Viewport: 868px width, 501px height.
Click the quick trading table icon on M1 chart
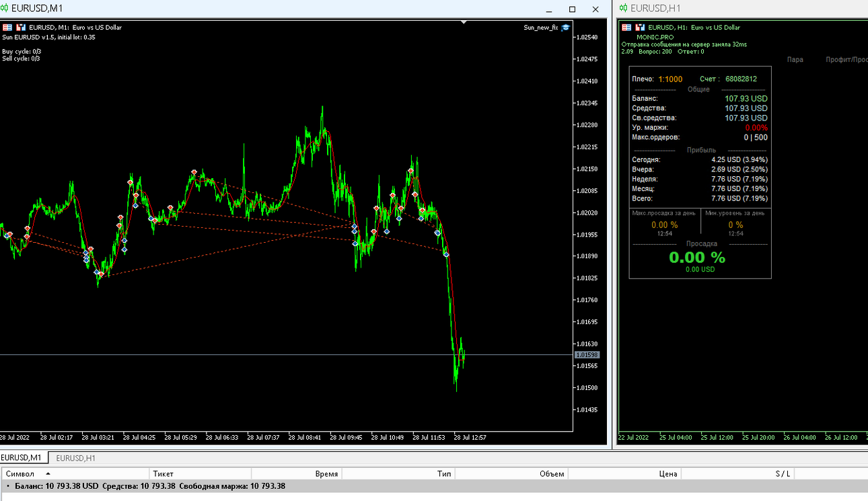[7, 28]
